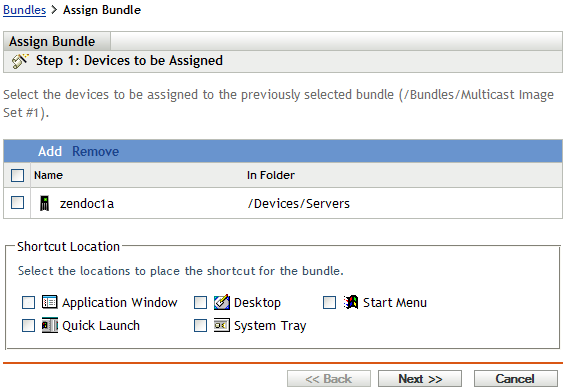This screenshot has height=392, width=566.
Task: Click the Quick Launch label text
Action: coord(101,326)
